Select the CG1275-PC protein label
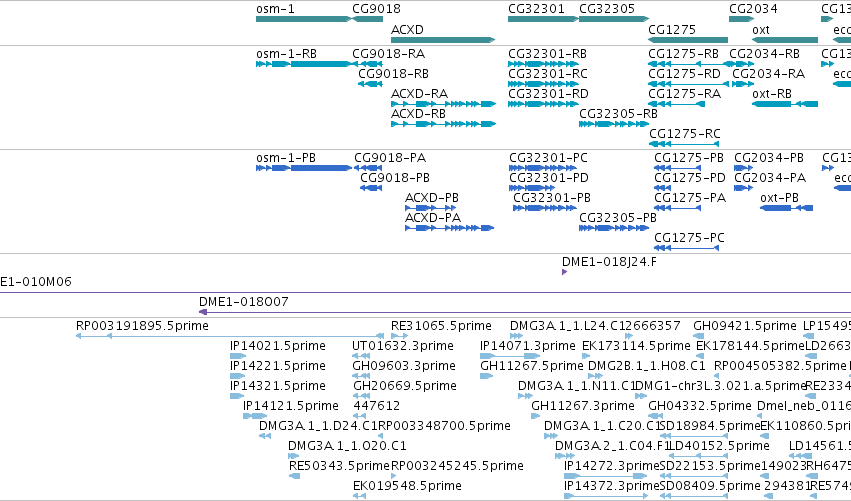This screenshot has width=851, height=501. 689,238
